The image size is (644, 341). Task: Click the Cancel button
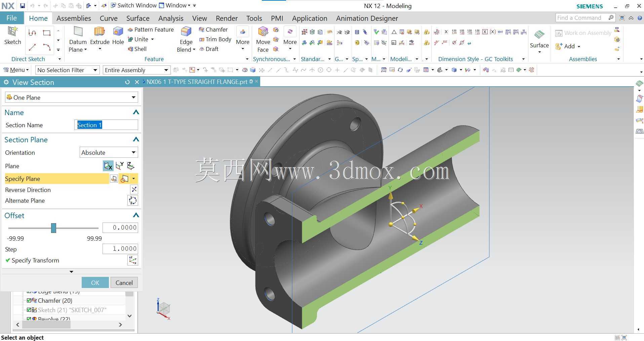124,283
